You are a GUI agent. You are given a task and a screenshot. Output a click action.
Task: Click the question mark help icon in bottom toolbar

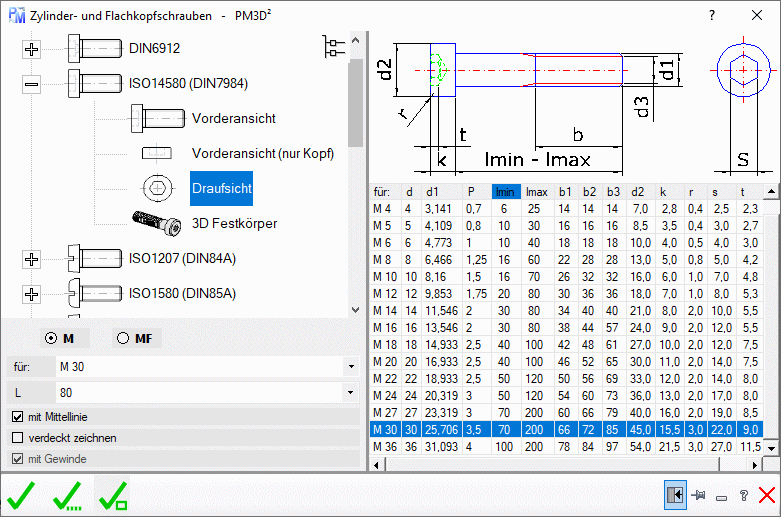pyautogui.click(x=743, y=495)
